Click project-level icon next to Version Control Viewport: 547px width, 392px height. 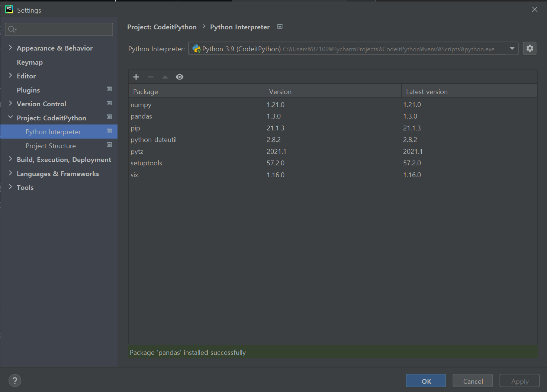point(109,103)
